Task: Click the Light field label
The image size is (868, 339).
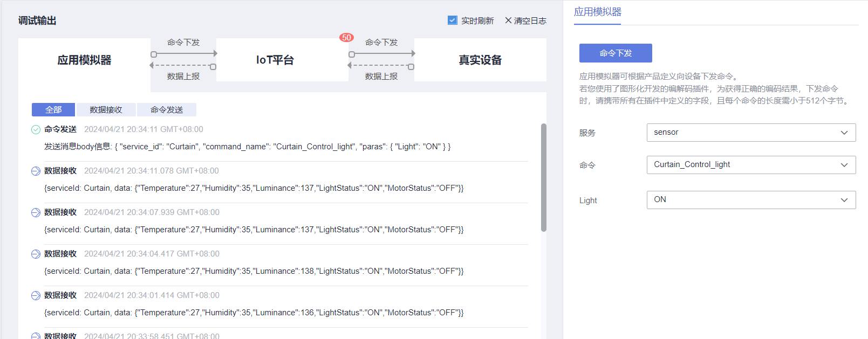Action: pyautogui.click(x=588, y=200)
